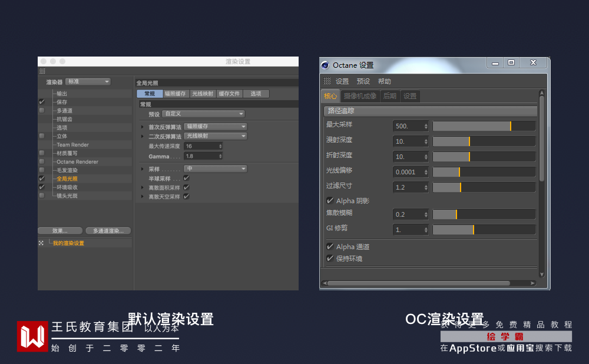Open the 预设 dropdown showing 自定义
Image resolution: width=589 pixels, height=364 pixels.
click(x=204, y=114)
